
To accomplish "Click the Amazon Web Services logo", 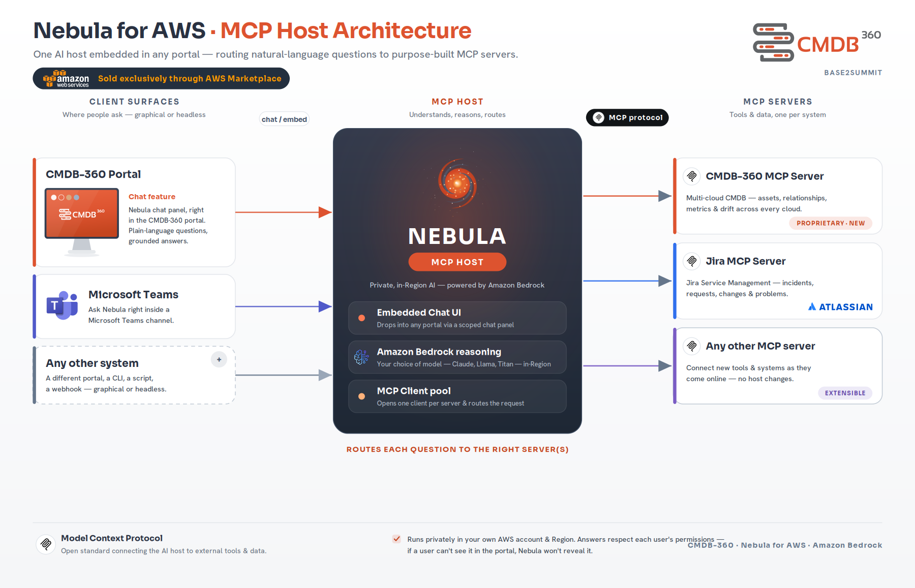I will [x=66, y=79].
